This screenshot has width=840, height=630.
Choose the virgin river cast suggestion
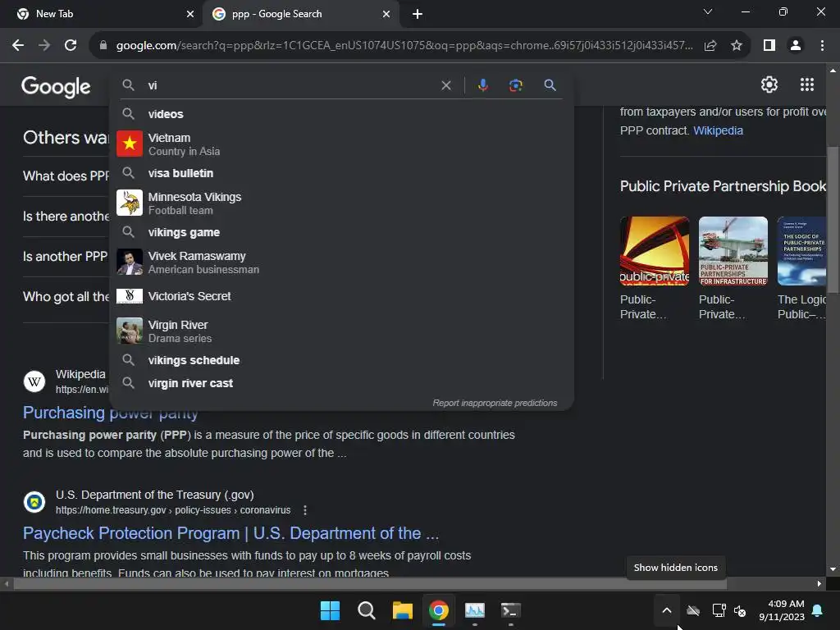[341, 383]
